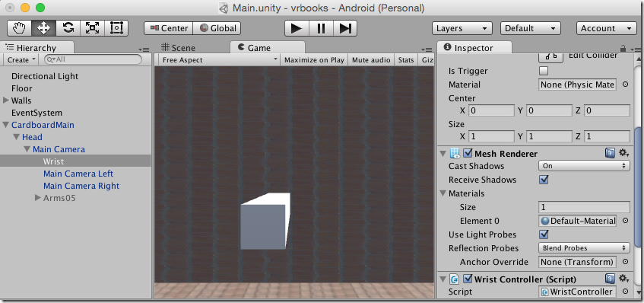Viewport: 644px width, 303px height.
Task: Open the Cast Shadows dropdown
Action: pos(584,166)
